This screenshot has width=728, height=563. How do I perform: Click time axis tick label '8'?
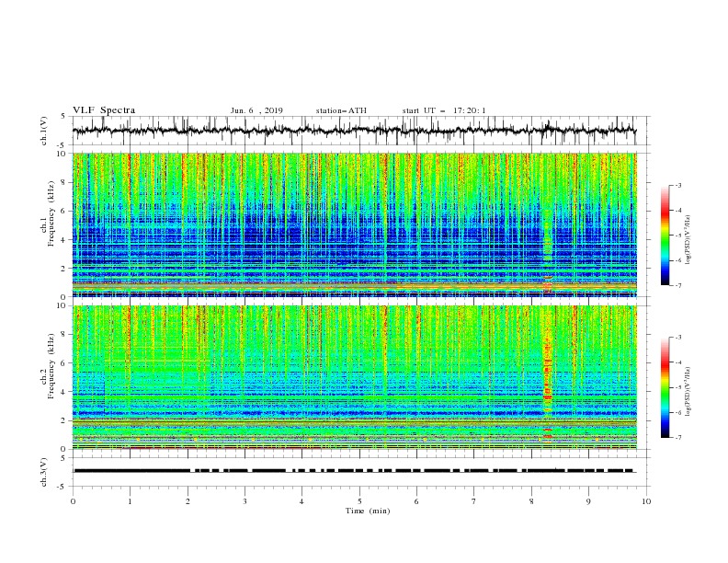531,501
